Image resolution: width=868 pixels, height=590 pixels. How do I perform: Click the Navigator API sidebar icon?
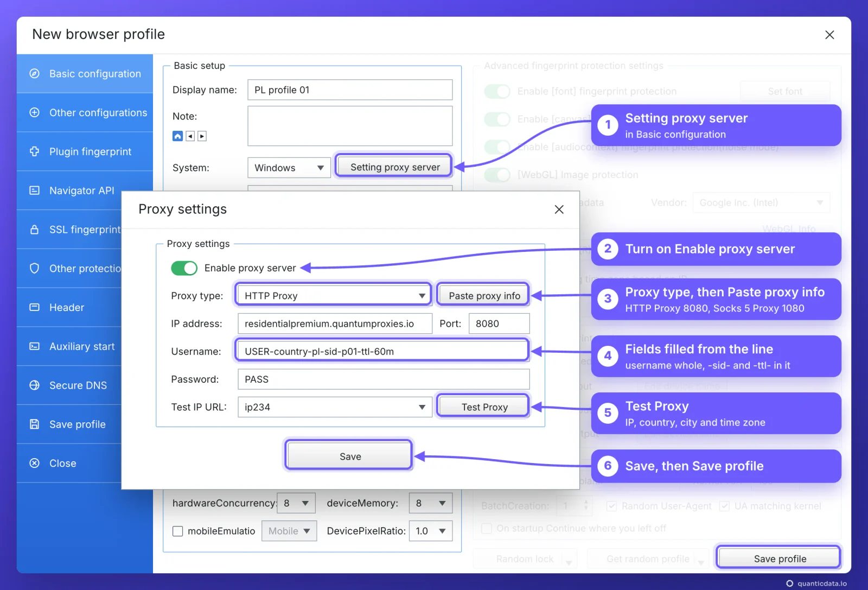tap(34, 191)
